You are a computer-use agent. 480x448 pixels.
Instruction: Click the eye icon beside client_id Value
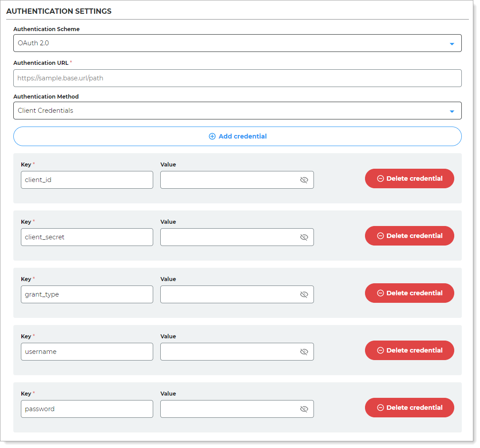click(304, 180)
